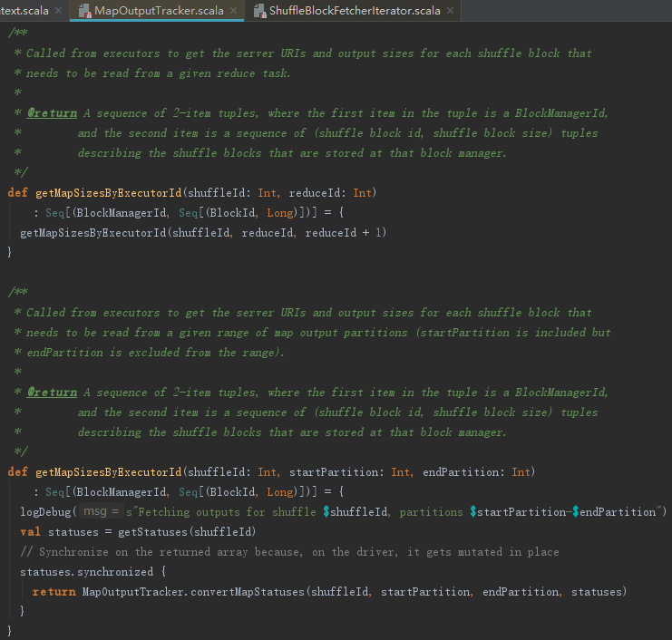
Task: Click 'BlockManagerId' in first return type
Action: 121,213
